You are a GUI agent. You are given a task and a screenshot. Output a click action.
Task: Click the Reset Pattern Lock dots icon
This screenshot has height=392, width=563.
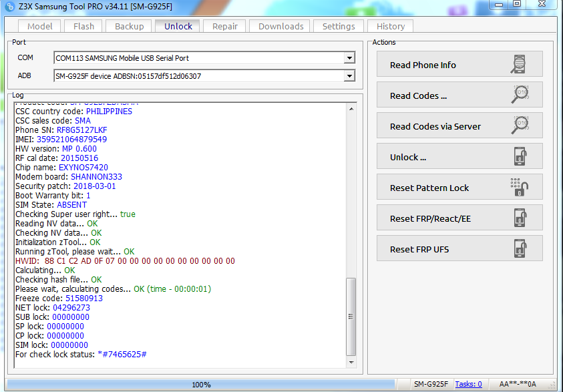(x=519, y=187)
